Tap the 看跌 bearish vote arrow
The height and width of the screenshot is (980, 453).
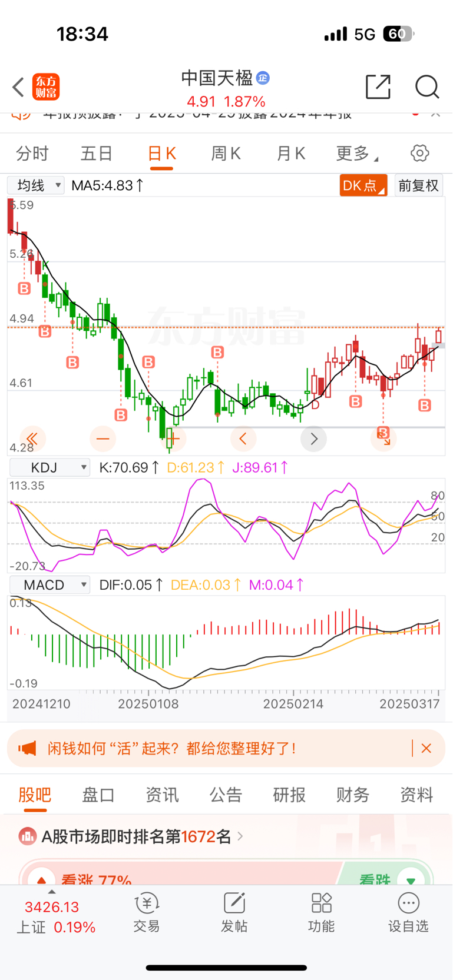(411, 881)
